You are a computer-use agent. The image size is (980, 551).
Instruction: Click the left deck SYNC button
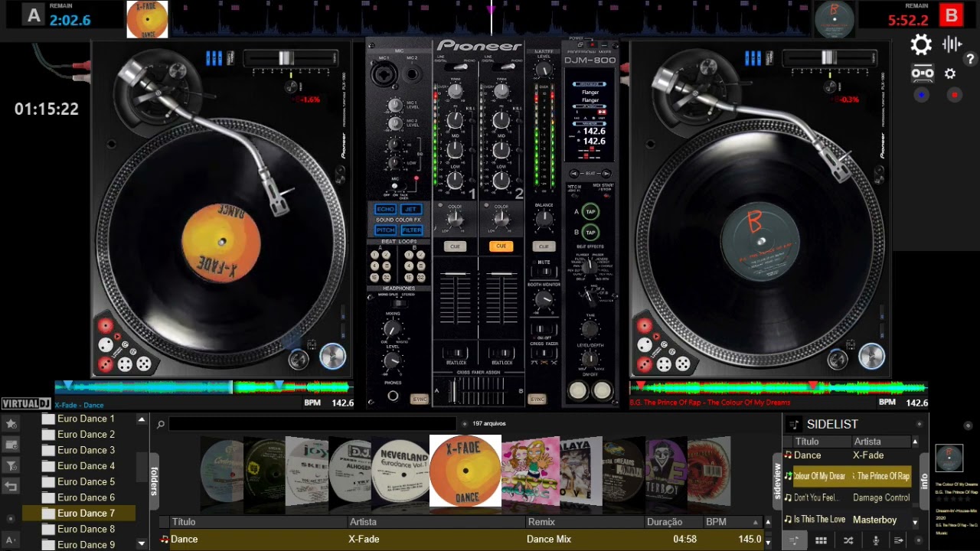419,399
